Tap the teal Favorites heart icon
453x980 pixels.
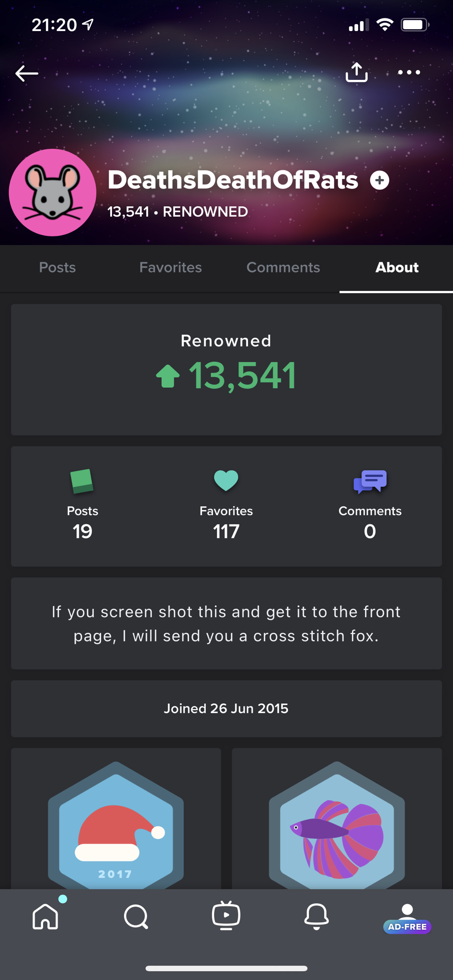226,480
